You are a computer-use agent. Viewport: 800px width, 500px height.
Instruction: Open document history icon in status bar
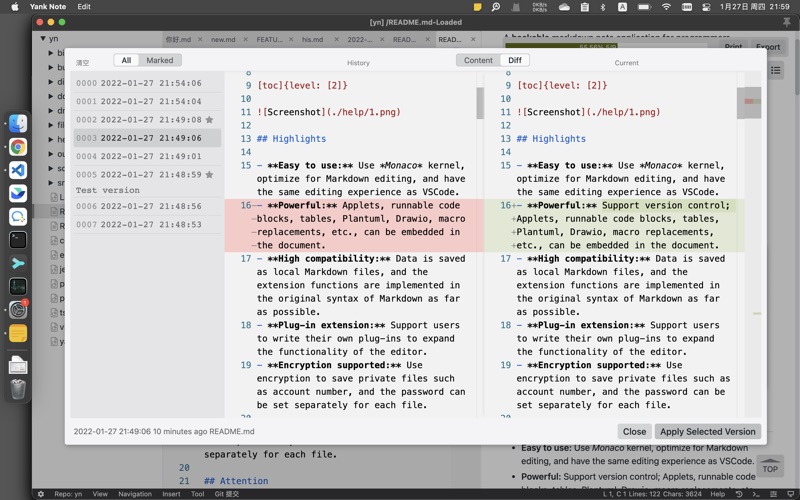pos(739,494)
